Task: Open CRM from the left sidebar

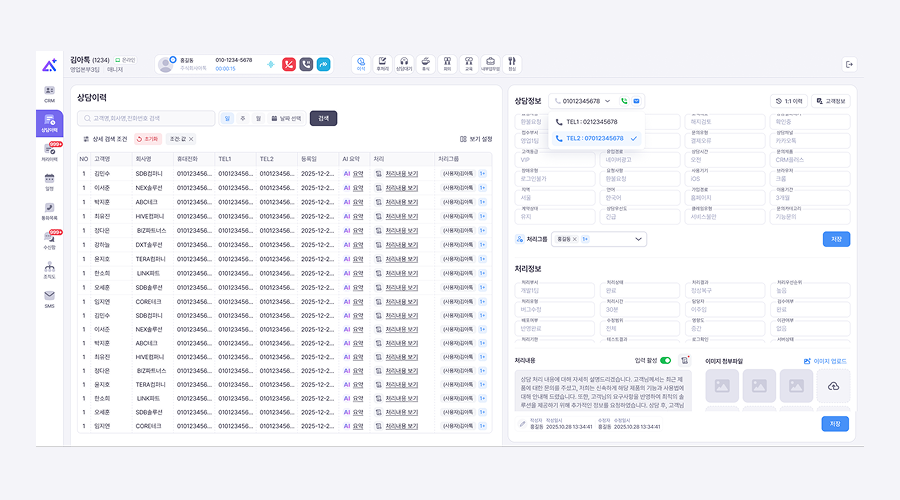Action: pyautogui.click(x=49, y=93)
